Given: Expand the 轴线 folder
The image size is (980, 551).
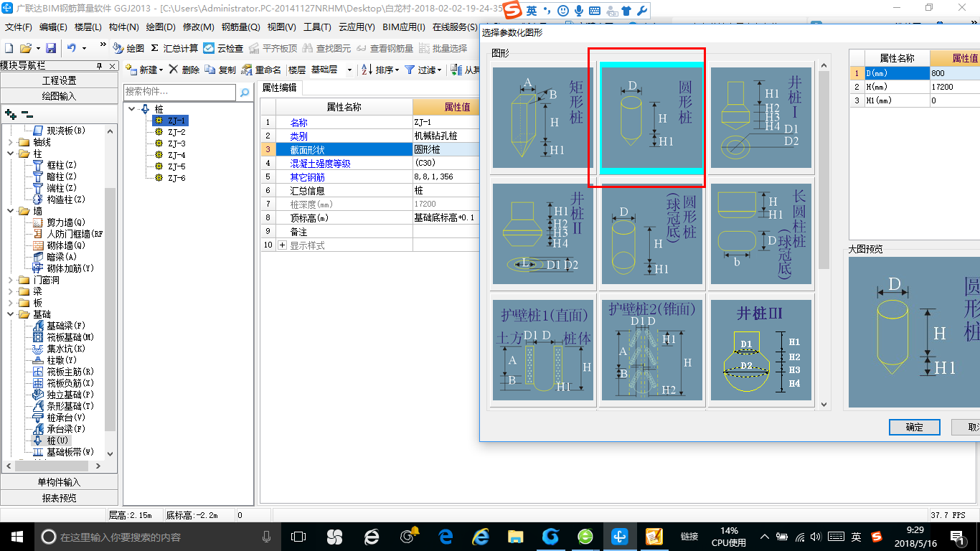Looking at the screenshot, I should pyautogui.click(x=10, y=142).
